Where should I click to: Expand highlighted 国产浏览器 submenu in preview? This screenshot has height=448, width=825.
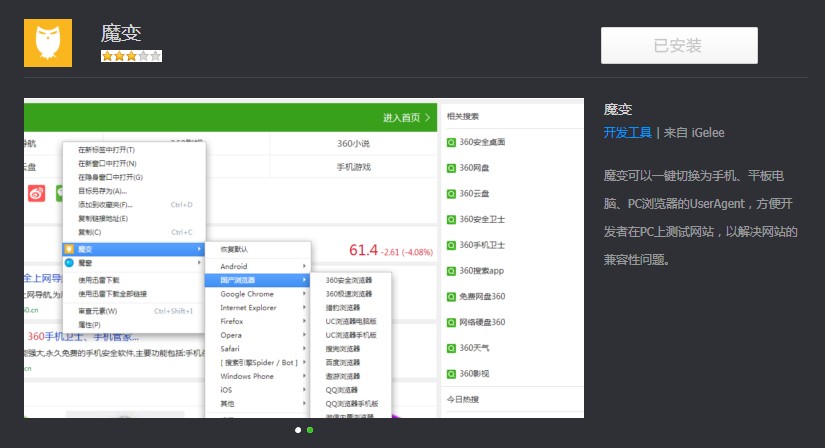tap(258, 280)
